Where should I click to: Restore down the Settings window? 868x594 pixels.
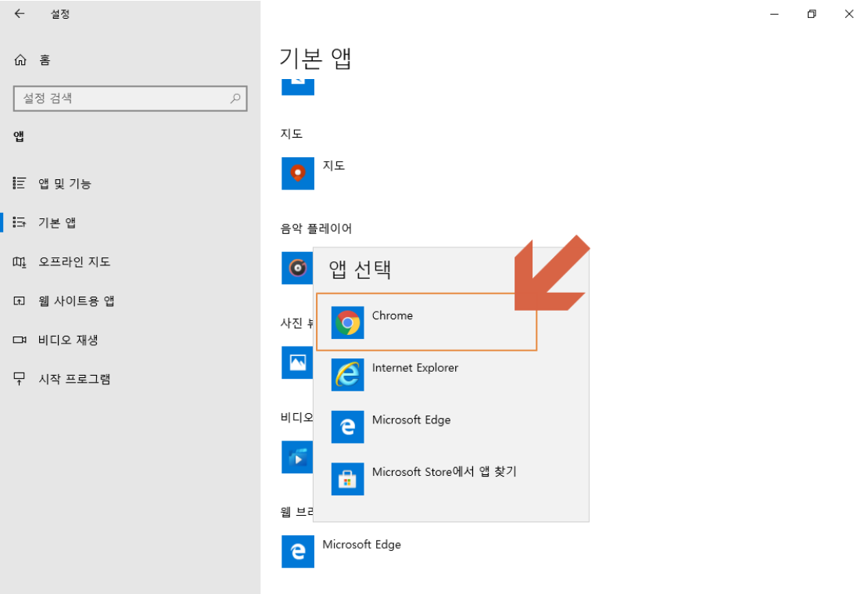pos(812,14)
